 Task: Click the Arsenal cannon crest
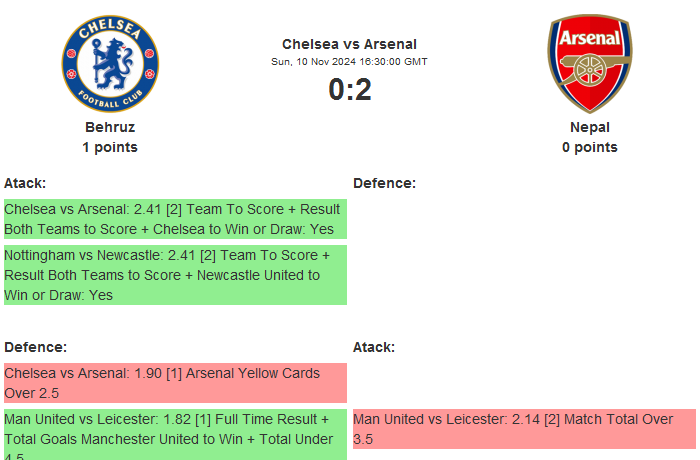[x=589, y=64]
